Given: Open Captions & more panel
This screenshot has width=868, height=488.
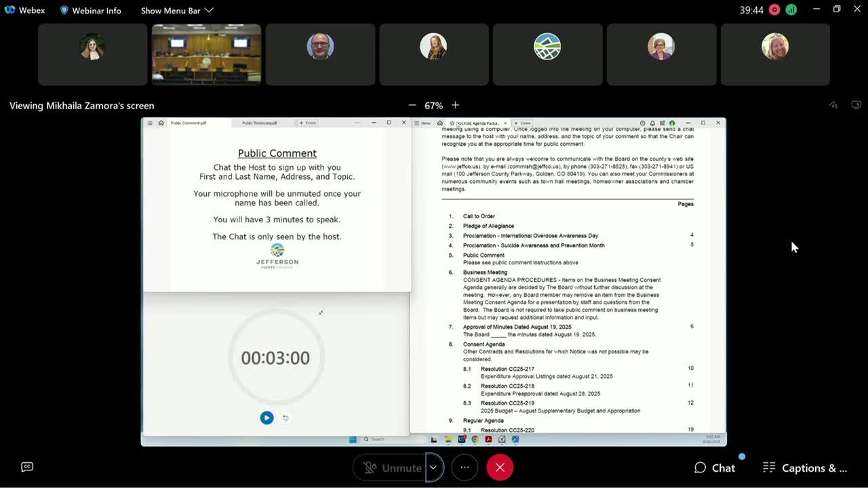Looking at the screenshot, I should click(x=805, y=468).
